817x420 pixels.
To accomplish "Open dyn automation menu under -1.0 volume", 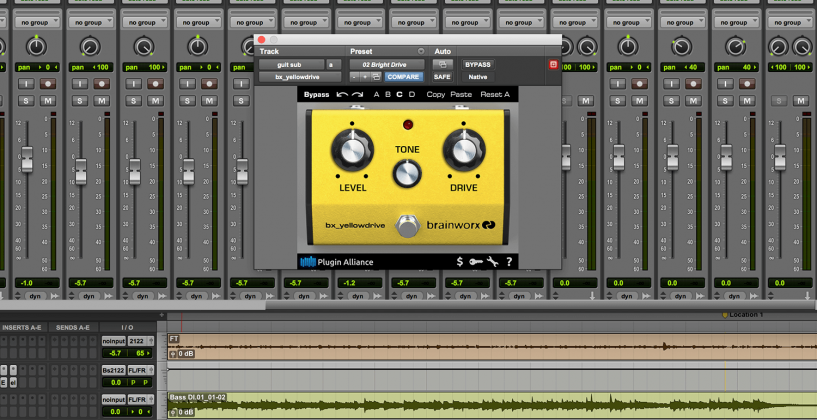I will tap(36, 296).
